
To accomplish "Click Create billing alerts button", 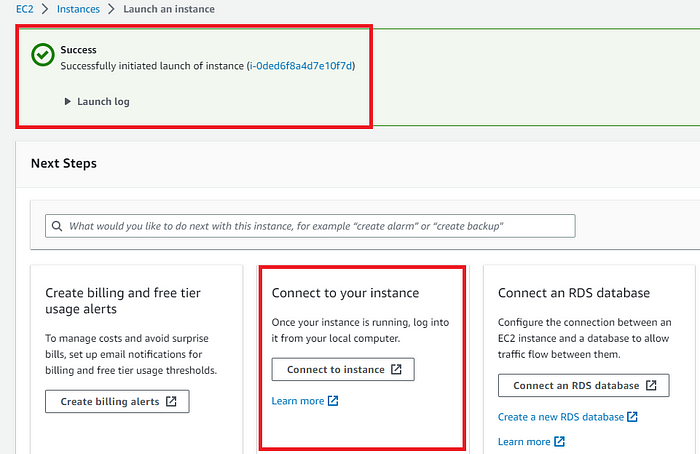I will [117, 401].
